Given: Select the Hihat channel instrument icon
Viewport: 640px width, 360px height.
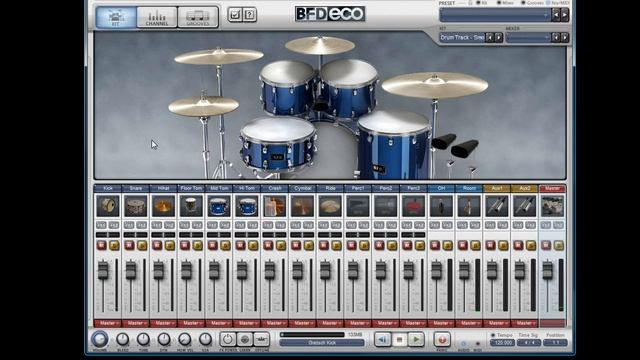Looking at the screenshot, I should (x=163, y=206).
